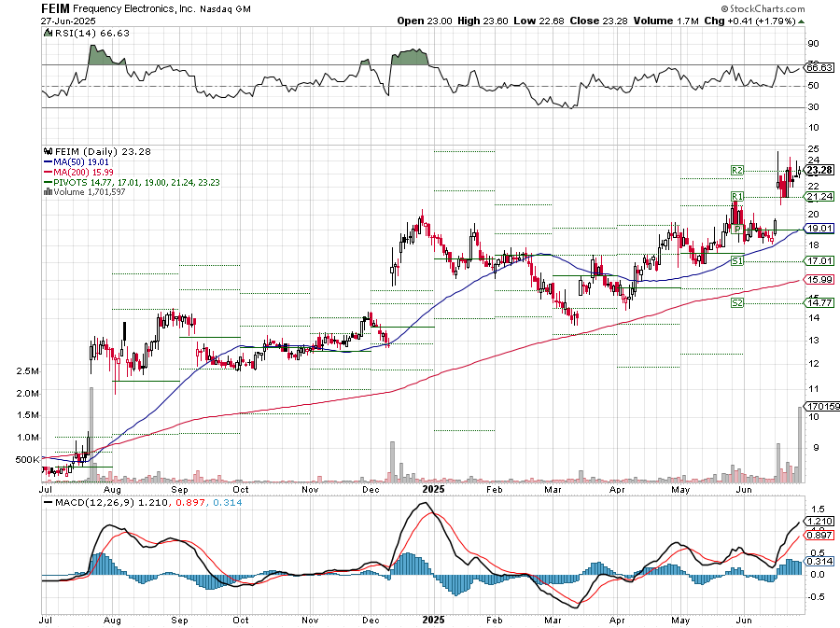Click Jun on the price chart axis
The image size is (840, 628).
coord(743,490)
